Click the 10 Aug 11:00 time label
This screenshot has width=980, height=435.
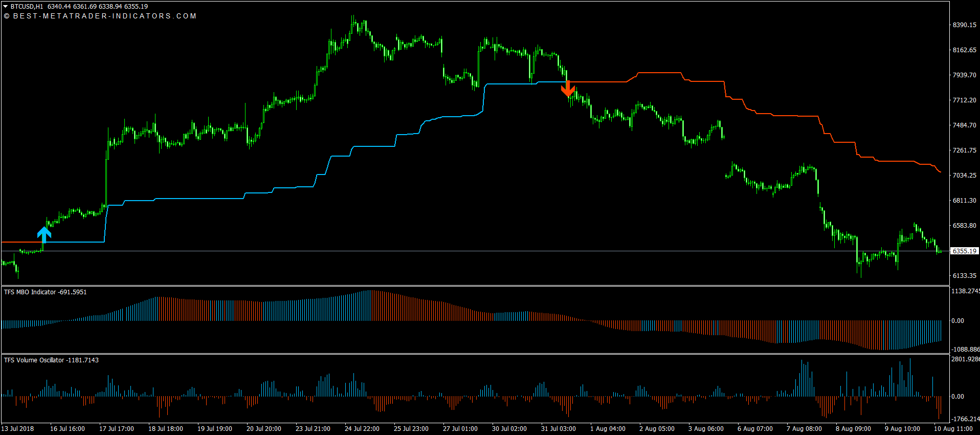[x=953, y=429]
